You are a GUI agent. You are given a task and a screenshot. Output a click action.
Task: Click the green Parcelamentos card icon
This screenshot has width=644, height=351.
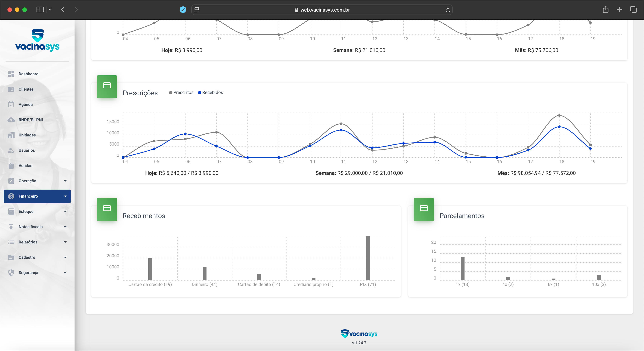pos(424,210)
